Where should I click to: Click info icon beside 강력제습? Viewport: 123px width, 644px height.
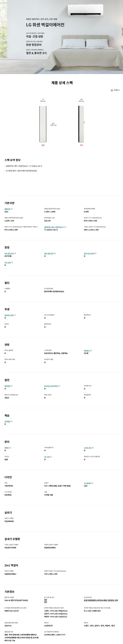pos(12,422)
